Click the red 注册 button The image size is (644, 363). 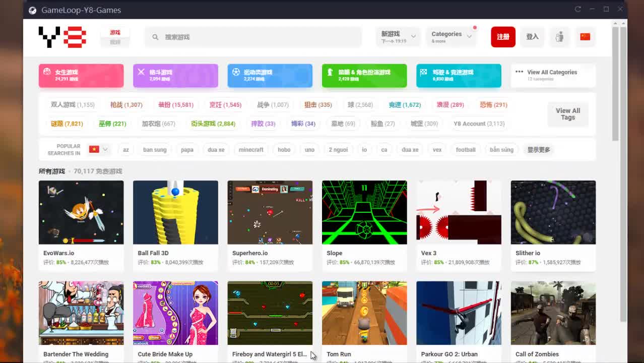click(503, 37)
